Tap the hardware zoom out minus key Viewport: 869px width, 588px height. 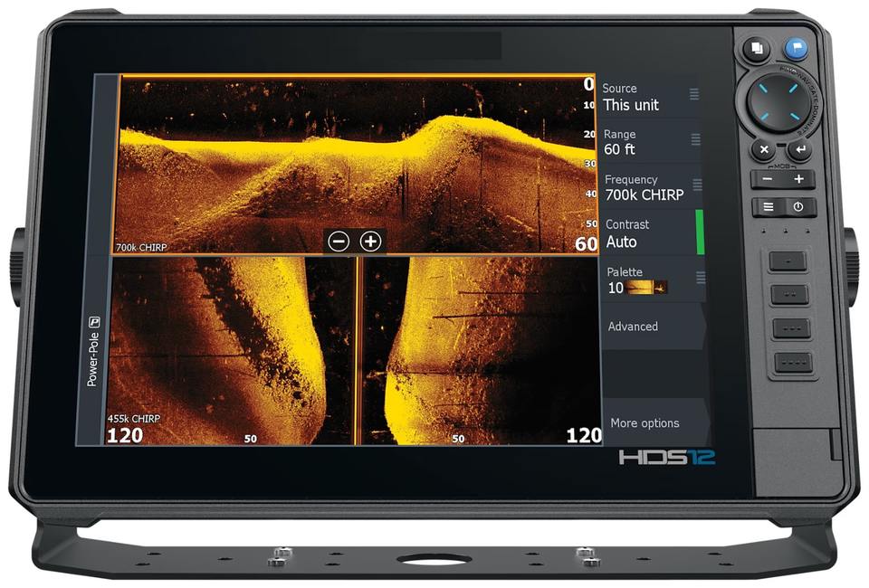pyautogui.click(x=767, y=179)
